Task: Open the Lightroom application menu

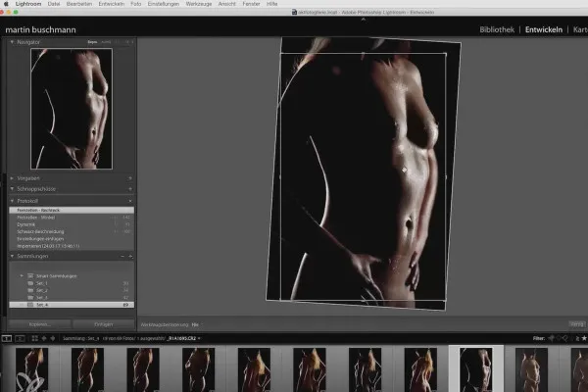Action: (x=28, y=4)
